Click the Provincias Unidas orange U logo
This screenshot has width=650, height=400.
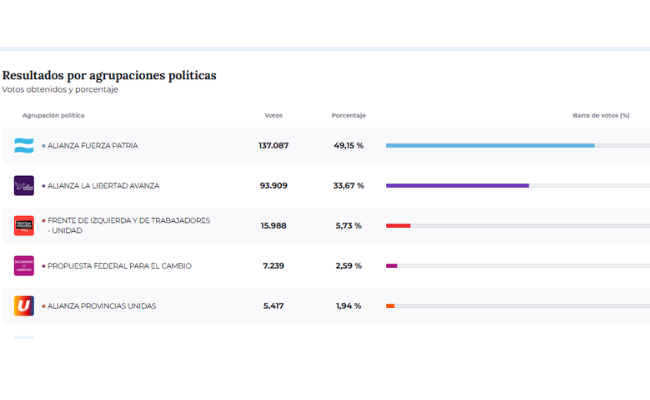click(x=24, y=306)
